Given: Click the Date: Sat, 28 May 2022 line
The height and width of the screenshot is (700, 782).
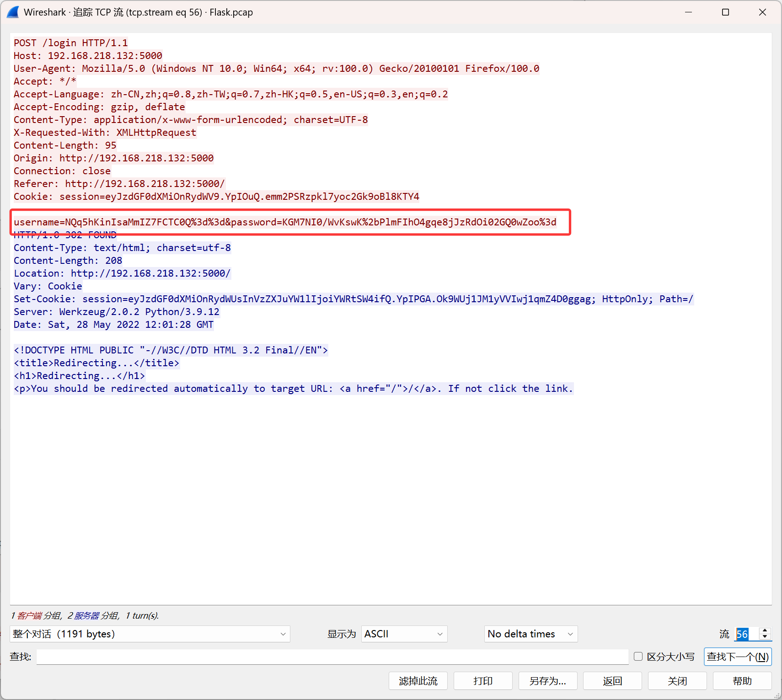Looking at the screenshot, I should coord(114,325).
